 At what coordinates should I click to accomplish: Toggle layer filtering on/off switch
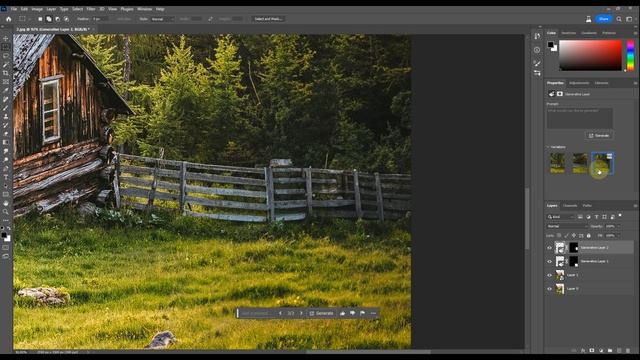click(x=620, y=215)
